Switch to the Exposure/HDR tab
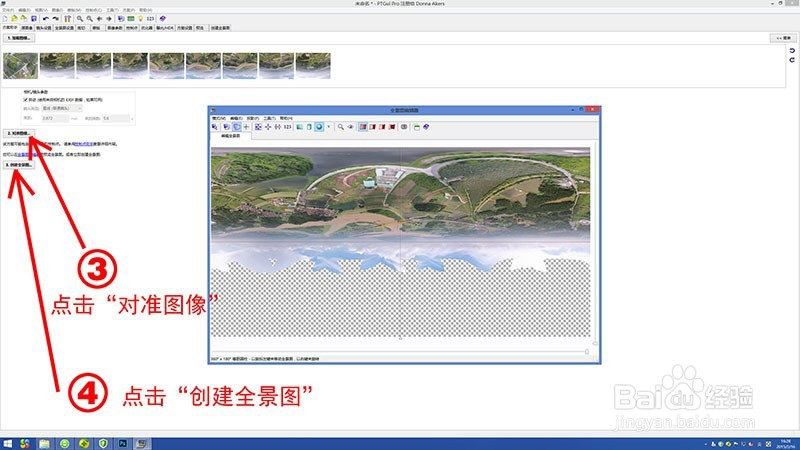The width and height of the screenshot is (800, 450). point(165,28)
